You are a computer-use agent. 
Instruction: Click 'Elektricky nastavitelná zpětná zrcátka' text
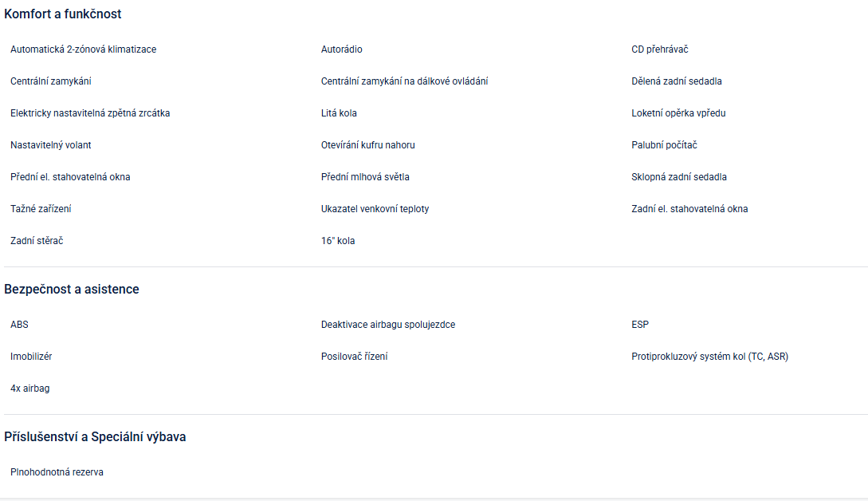90,113
